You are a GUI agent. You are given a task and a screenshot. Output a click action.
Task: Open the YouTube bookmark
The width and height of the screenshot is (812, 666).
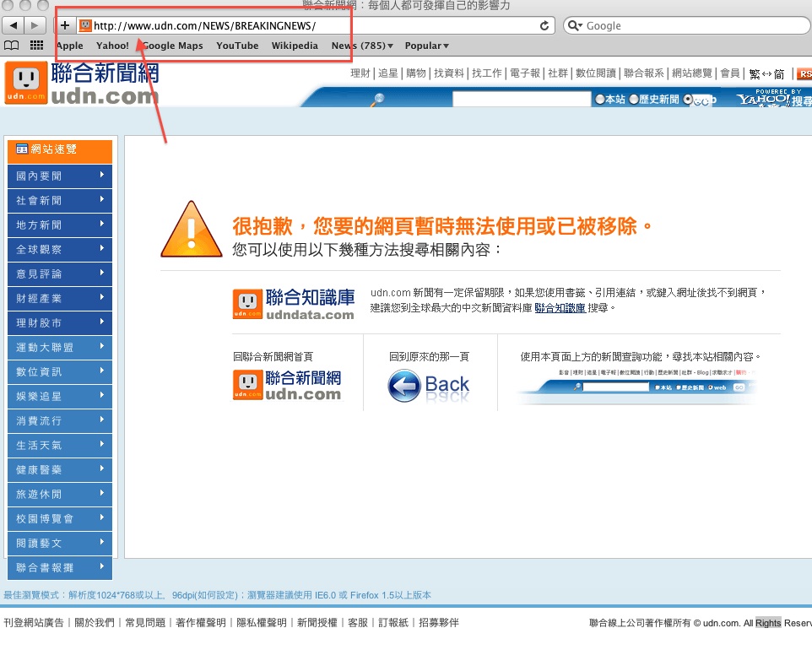pyautogui.click(x=237, y=46)
